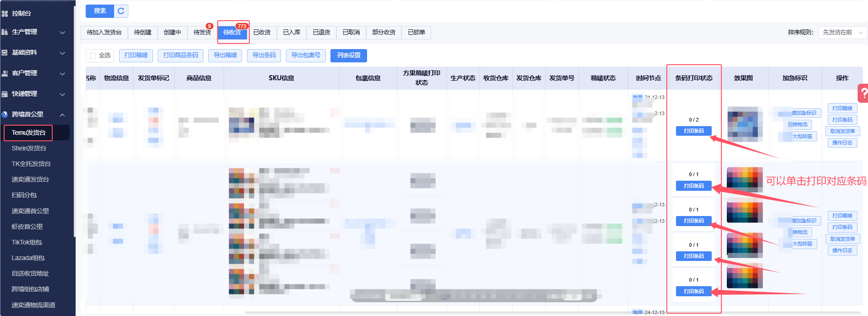This screenshot has height=316, width=868.
Task: Switch to the 待发货 tab
Action: coord(202,33)
